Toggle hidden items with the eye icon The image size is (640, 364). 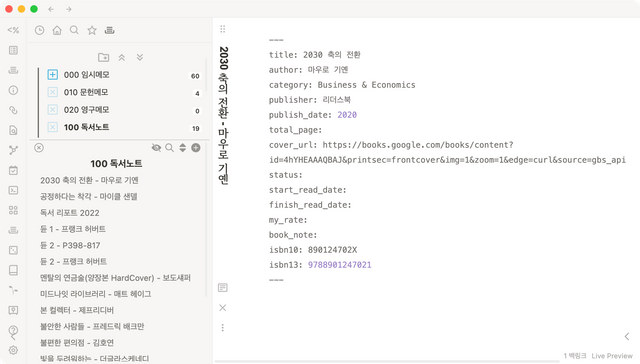pos(156,148)
